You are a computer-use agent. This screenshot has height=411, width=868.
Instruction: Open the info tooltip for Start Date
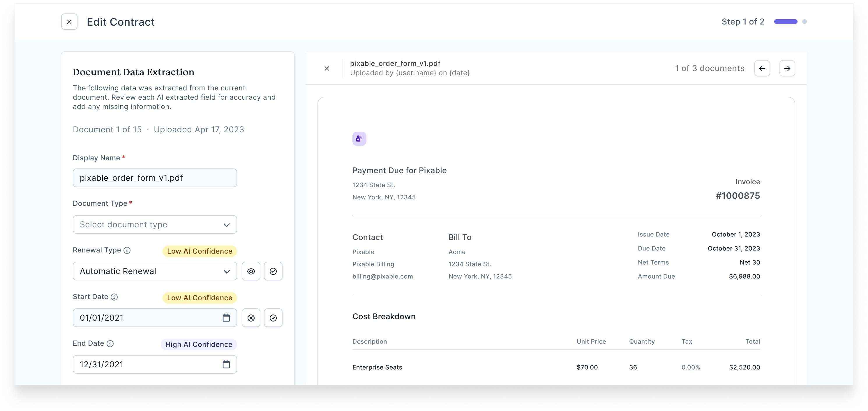114,297
